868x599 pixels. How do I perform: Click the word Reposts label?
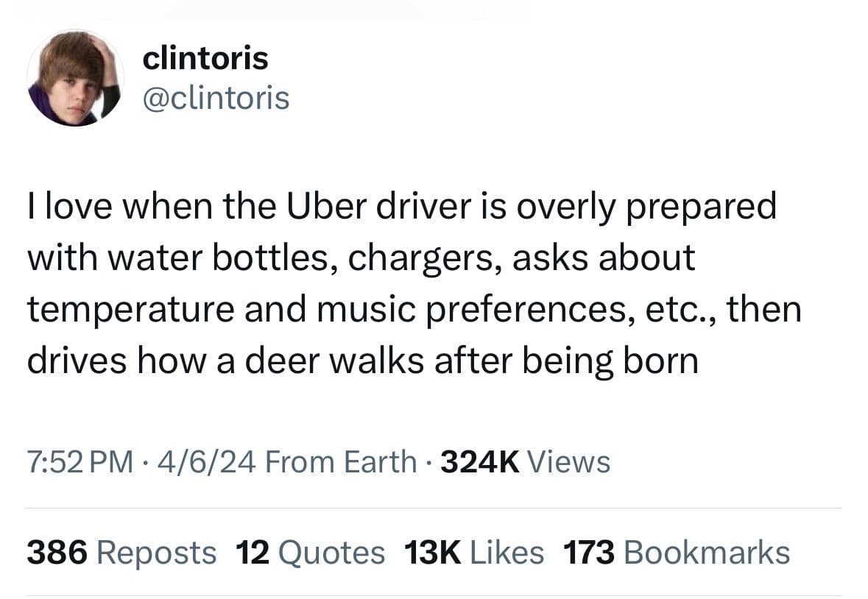click(156, 553)
